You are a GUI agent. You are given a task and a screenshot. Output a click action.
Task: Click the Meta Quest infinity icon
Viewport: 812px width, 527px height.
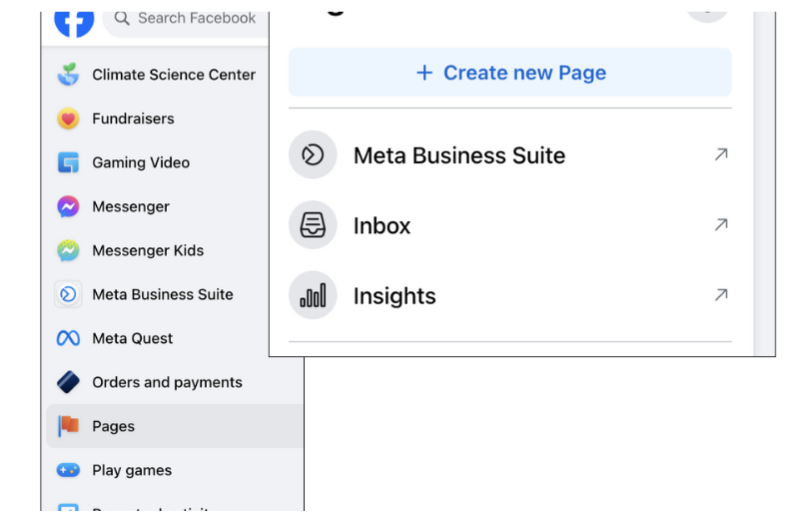(x=68, y=338)
